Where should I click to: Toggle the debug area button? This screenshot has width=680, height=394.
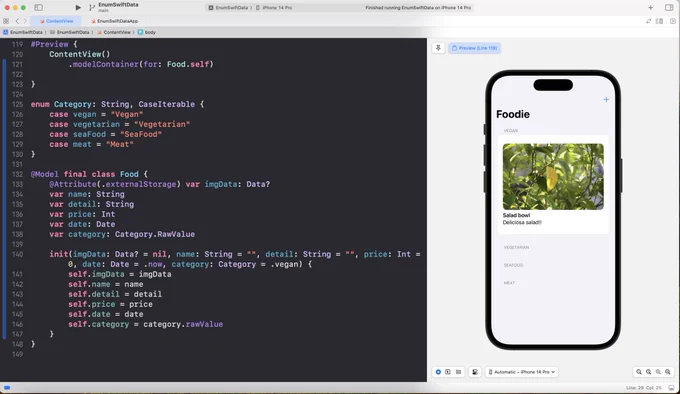pyautogui.click(x=671, y=387)
